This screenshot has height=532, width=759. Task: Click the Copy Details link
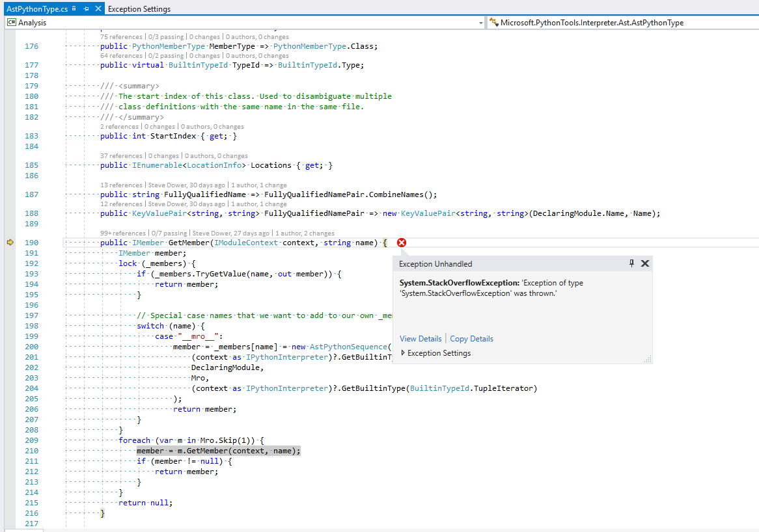(x=471, y=339)
